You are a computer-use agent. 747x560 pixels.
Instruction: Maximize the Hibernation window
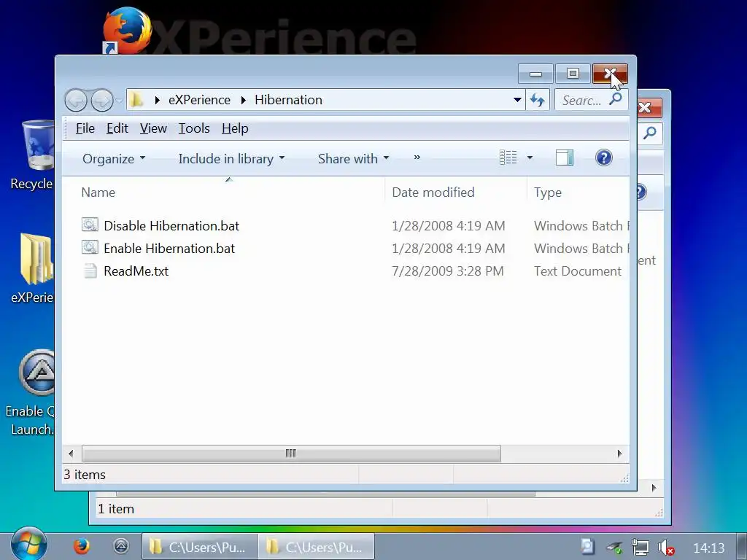pyautogui.click(x=573, y=74)
